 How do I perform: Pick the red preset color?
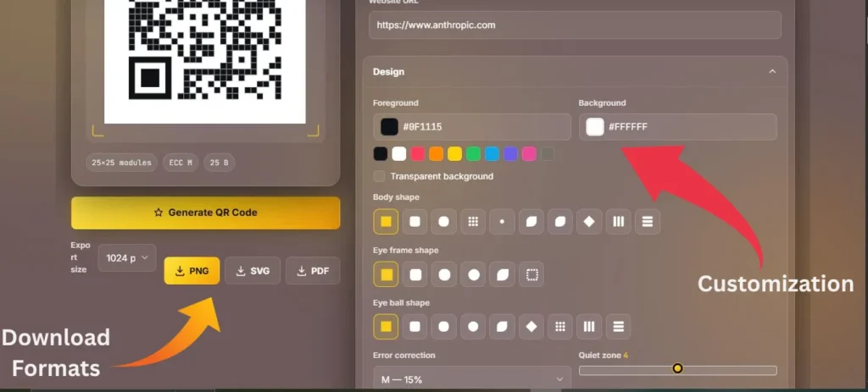tap(417, 154)
